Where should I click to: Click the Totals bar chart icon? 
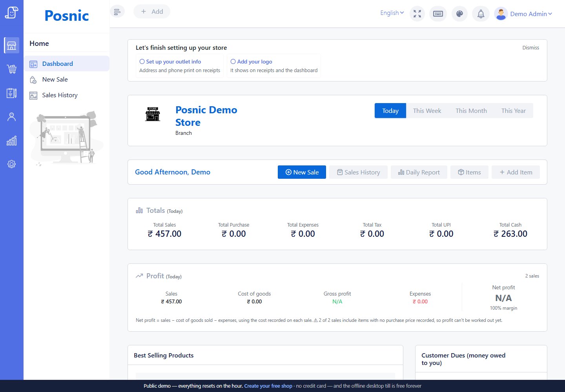click(139, 211)
